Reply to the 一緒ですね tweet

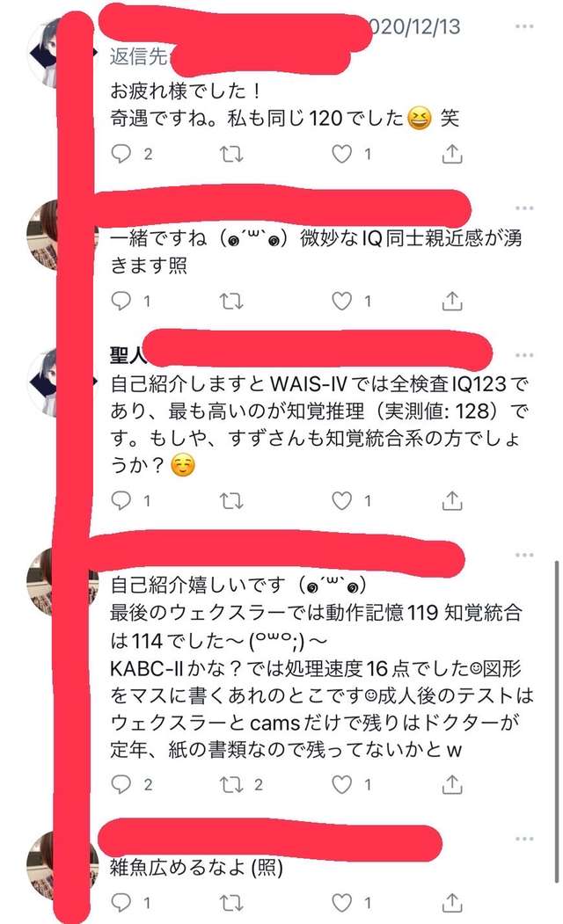(121, 302)
